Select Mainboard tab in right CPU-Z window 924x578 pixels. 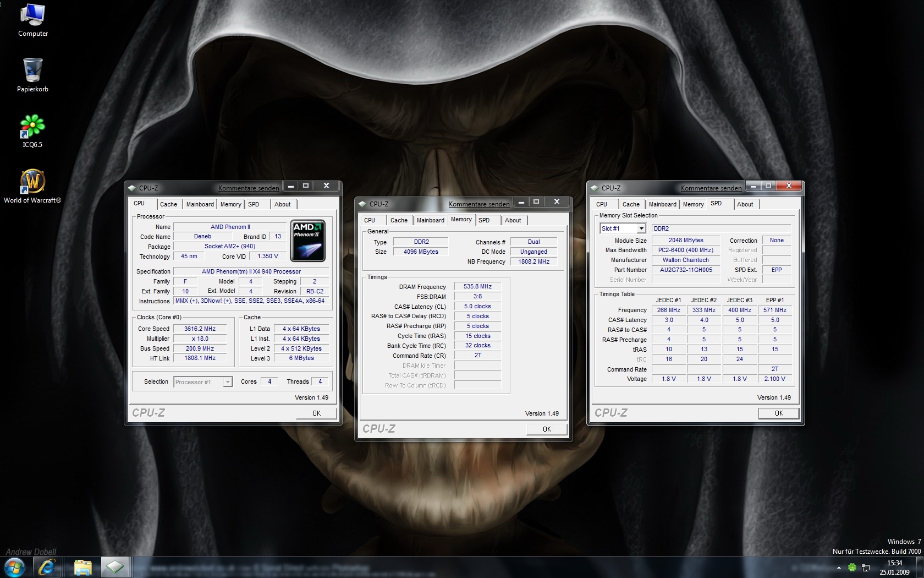[x=662, y=204]
